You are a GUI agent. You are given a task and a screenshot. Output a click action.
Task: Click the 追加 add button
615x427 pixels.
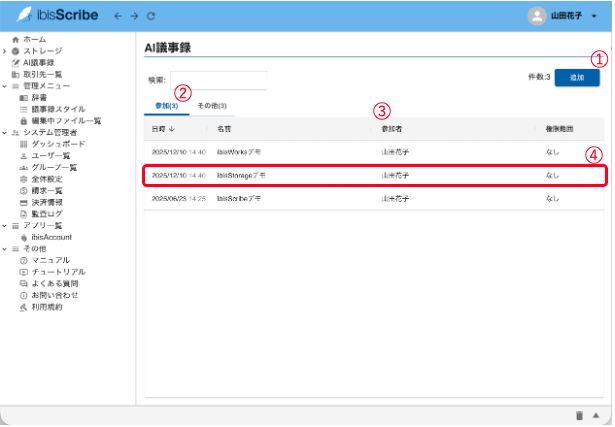coord(577,77)
